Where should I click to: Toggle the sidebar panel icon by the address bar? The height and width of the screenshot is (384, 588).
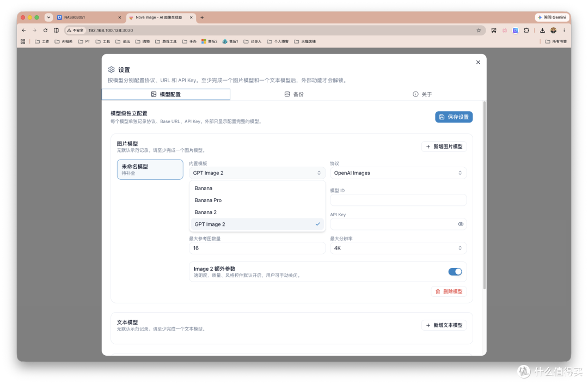[56, 31]
